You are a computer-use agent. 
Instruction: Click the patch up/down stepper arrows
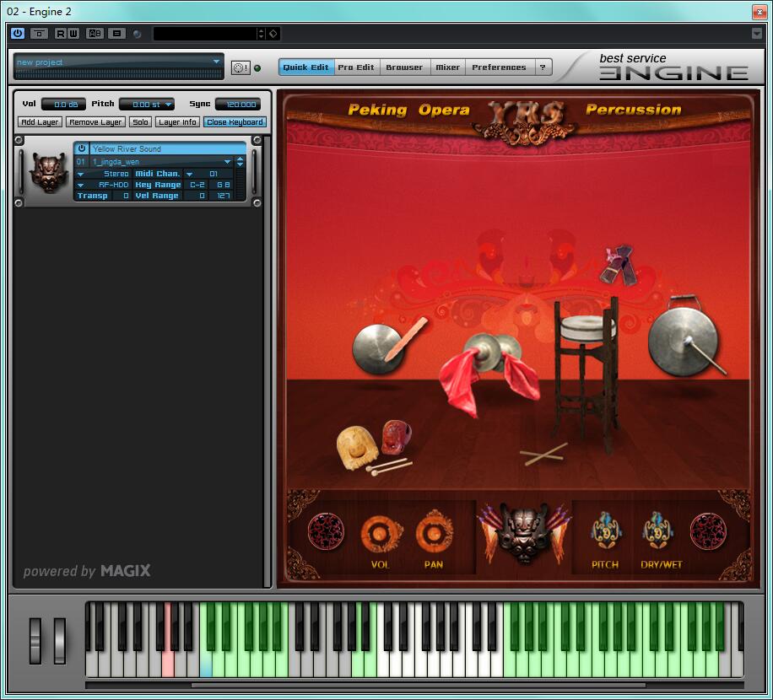click(240, 162)
